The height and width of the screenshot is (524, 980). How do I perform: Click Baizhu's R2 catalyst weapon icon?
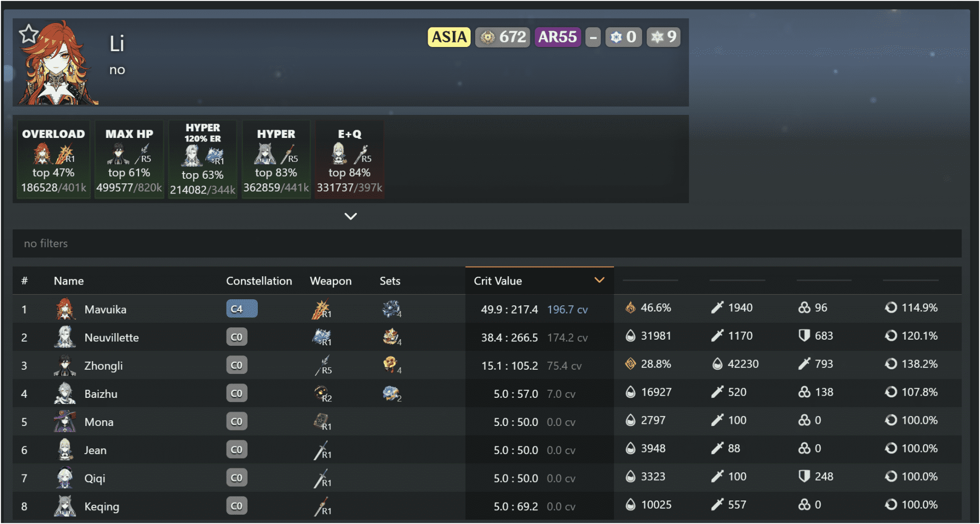coord(323,394)
